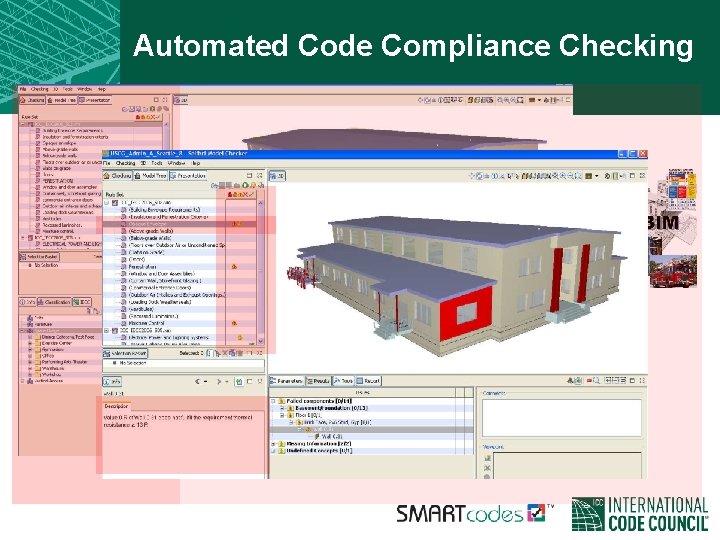Open the Tools menu in the front window
Image resolution: width=720 pixels, height=540 pixels.
[157, 163]
